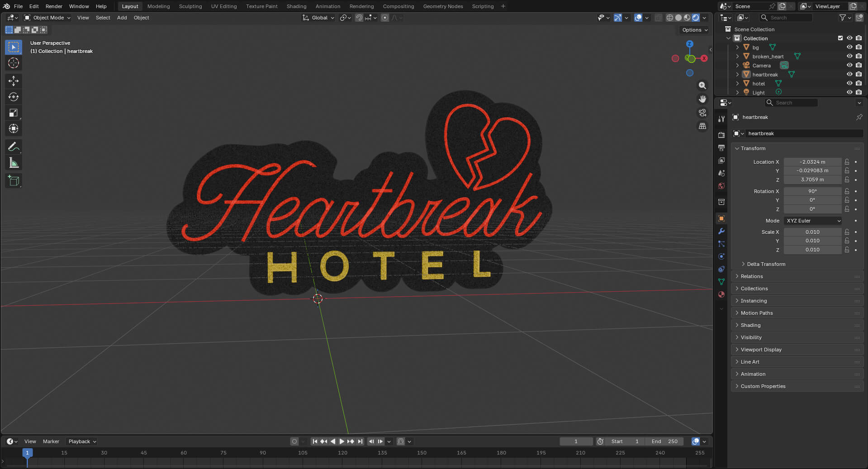868x469 pixels.
Task: Open the Modifiers wrench properties tab
Action: coord(721,231)
